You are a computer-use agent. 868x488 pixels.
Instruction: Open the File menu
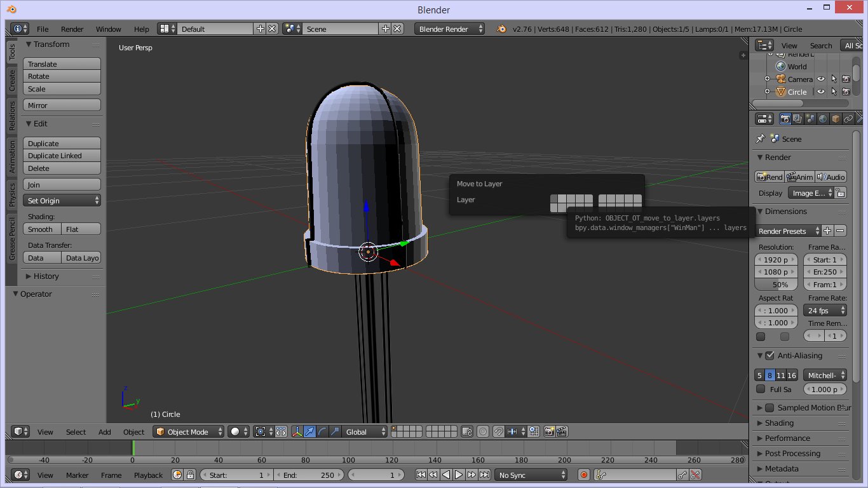tap(43, 29)
